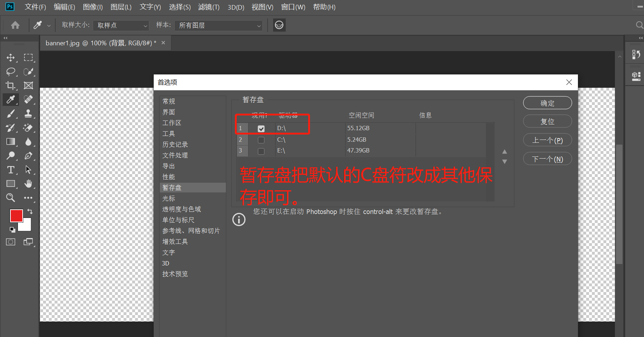The image size is (644, 337).
Task: Select the History Brush tool
Action: point(11,128)
